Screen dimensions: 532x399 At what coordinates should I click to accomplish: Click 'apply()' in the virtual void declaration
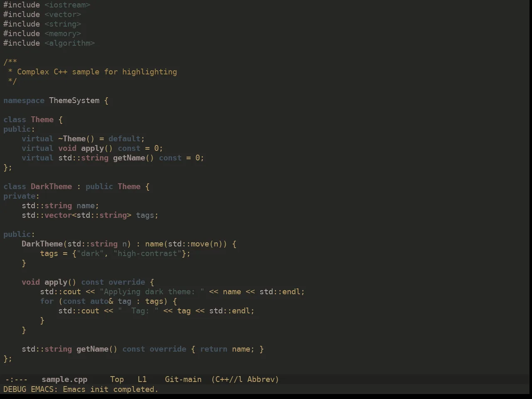[x=97, y=148]
